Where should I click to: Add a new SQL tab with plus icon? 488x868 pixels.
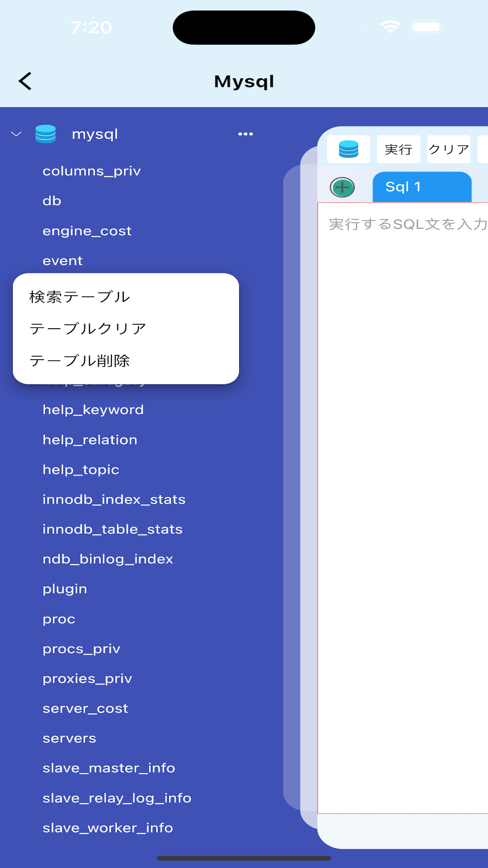[342, 187]
